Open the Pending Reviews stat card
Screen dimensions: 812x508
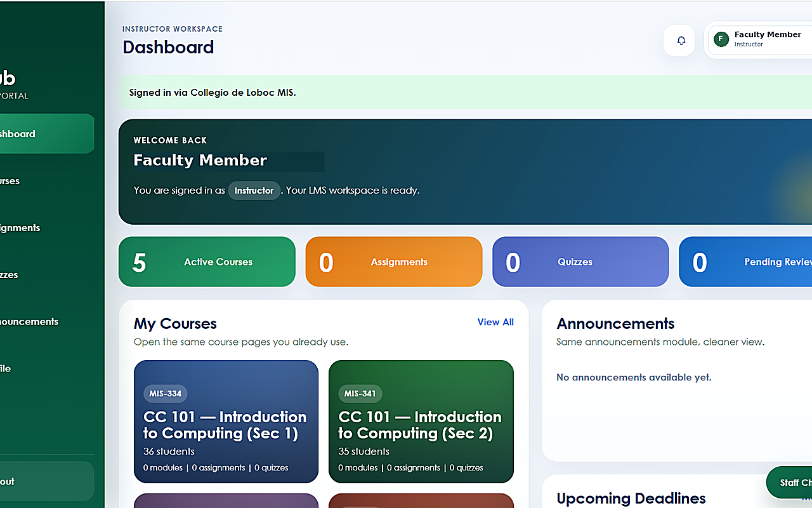[745, 262]
